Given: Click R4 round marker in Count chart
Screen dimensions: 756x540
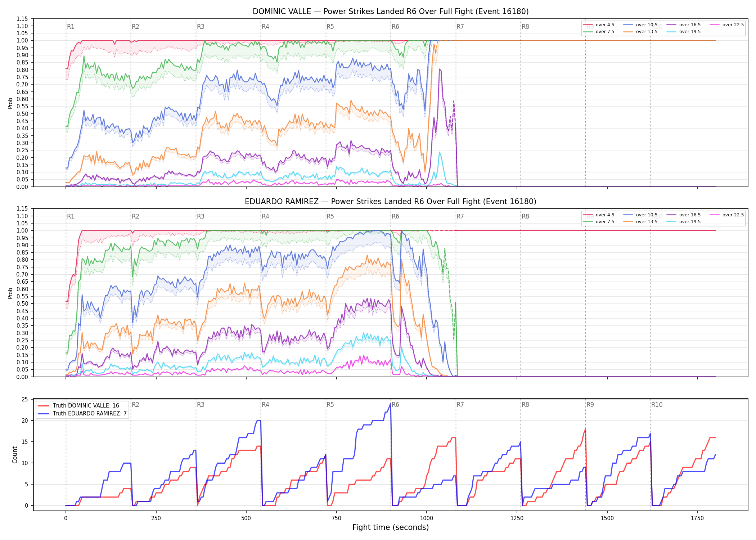Looking at the screenshot, I should pos(265,405).
